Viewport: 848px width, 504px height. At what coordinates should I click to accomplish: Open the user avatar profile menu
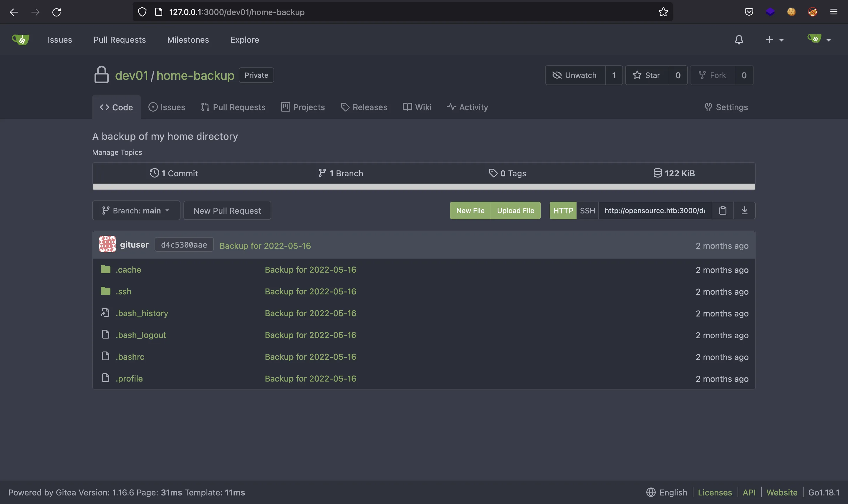click(819, 39)
